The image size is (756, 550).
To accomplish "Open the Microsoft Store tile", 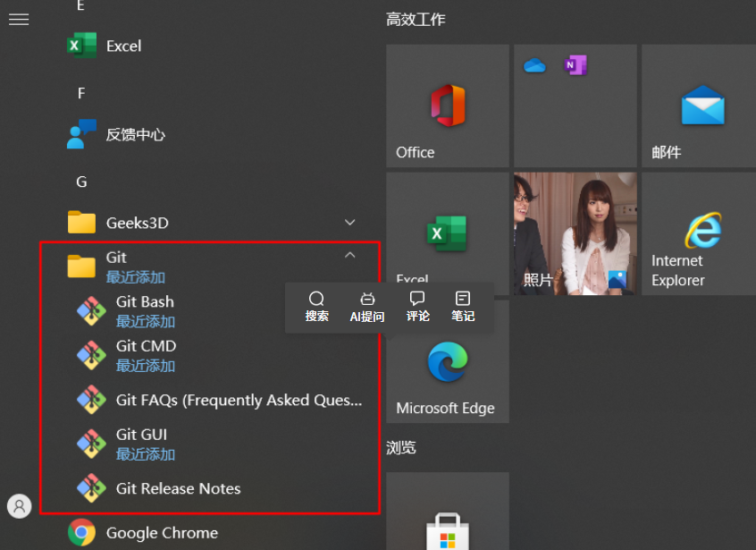I will pyautogui.click(x=448, y=511).
